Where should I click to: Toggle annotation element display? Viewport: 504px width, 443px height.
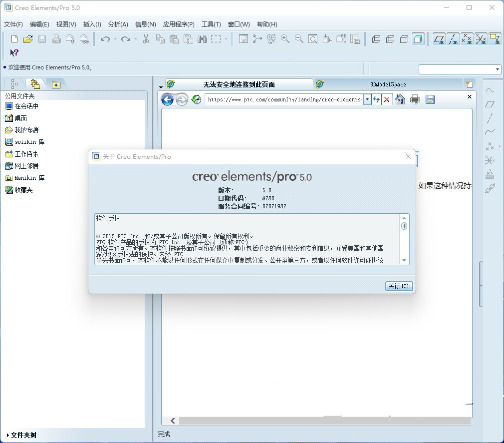tap(495, 39)
